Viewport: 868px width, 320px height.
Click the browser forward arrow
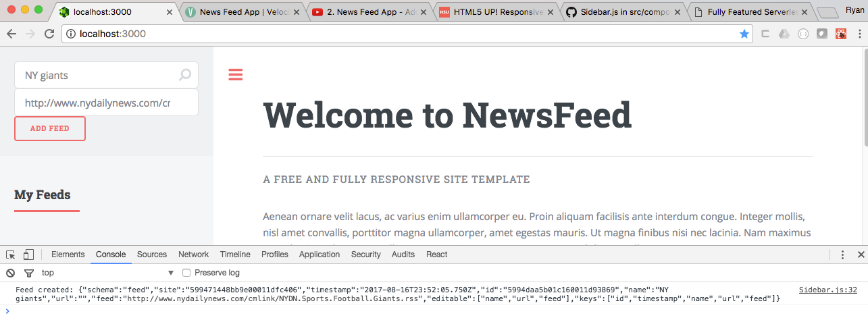(30, 34)
